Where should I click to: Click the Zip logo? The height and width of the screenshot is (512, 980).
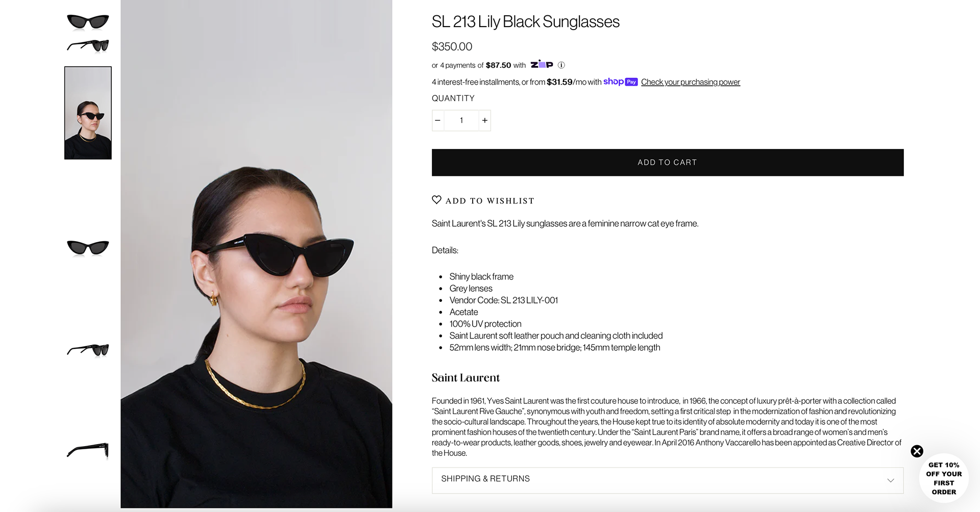(x=542, y=64)
